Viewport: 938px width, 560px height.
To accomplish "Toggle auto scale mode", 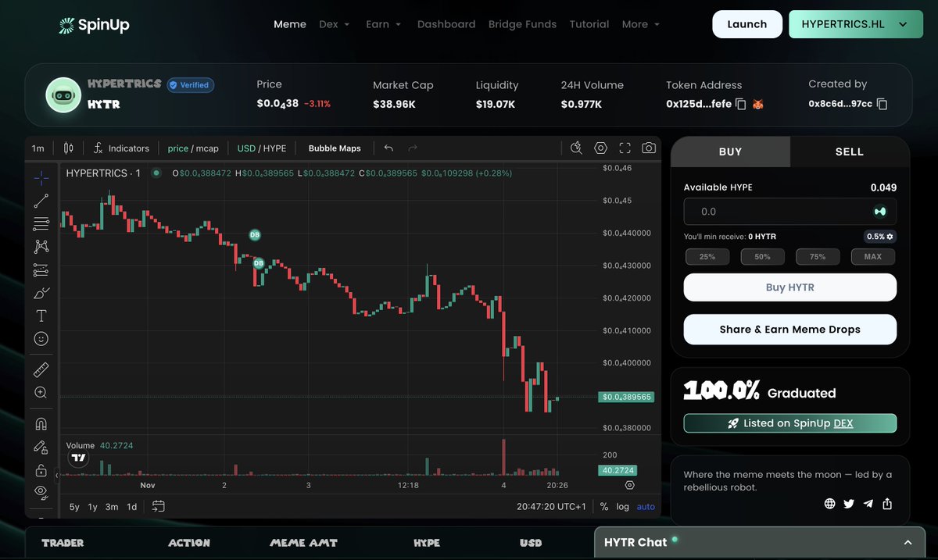I will point(646,507).
